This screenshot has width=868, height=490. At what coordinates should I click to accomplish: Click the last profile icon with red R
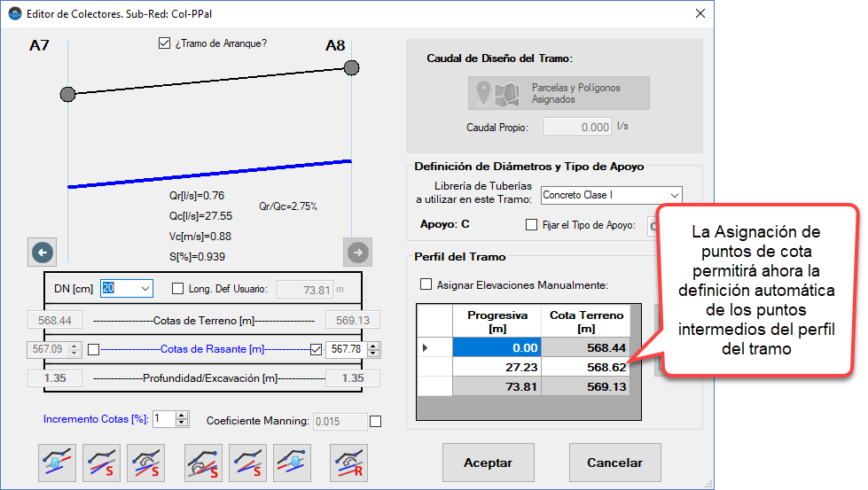348,463
